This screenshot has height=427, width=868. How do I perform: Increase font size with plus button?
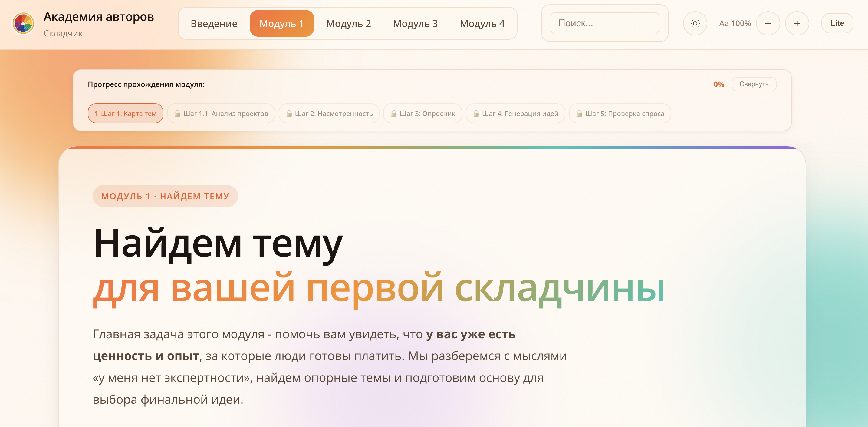(797, 23)
